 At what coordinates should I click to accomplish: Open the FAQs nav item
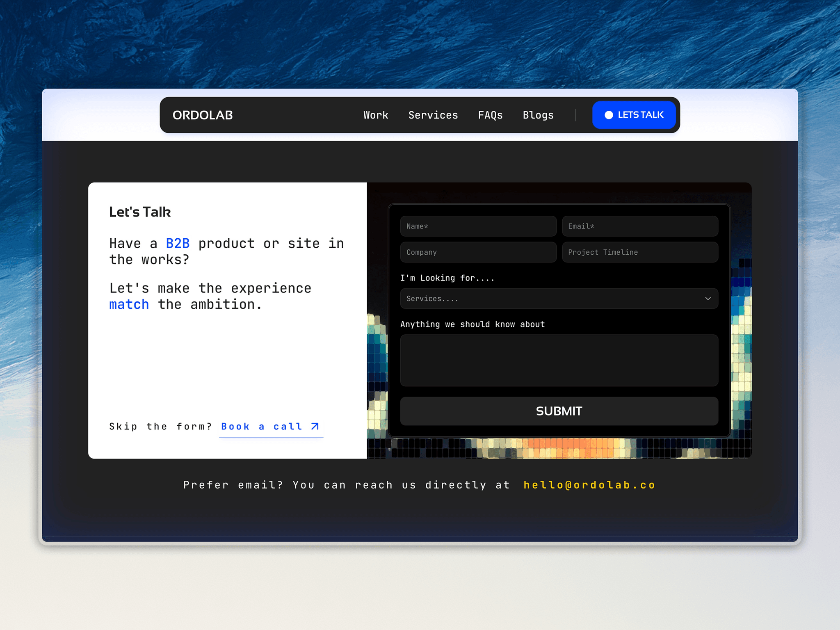(x=490, y=115)
